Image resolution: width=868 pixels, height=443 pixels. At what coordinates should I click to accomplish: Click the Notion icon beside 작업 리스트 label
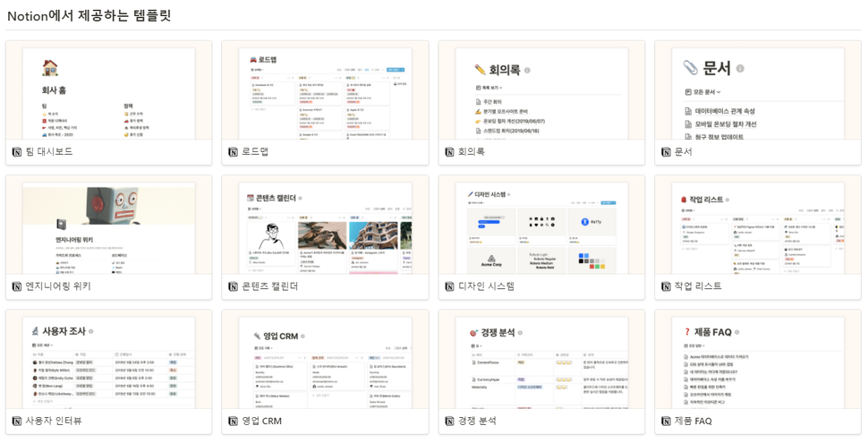click(x=666, y=286)
